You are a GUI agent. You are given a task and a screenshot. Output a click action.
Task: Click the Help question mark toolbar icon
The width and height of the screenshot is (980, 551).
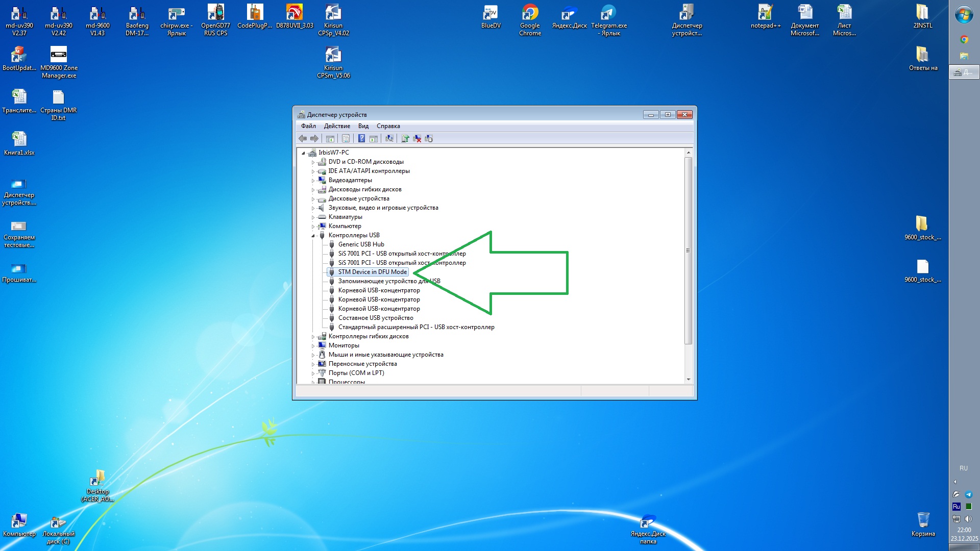click(x=361, y=139)
